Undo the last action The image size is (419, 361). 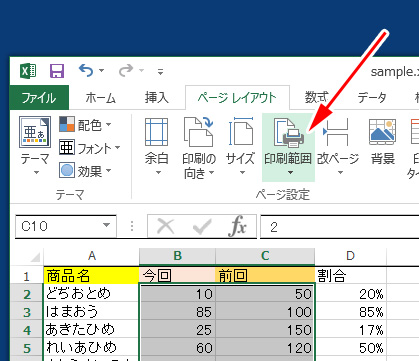[x=86, y=71]
